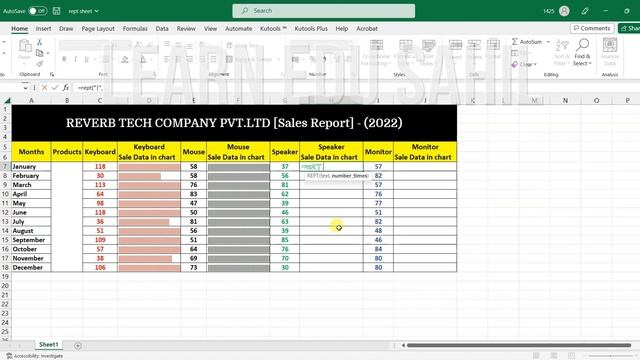Select row 19 header
The width and height of the screenshot is (640, 360).
(x=5, y=276)
